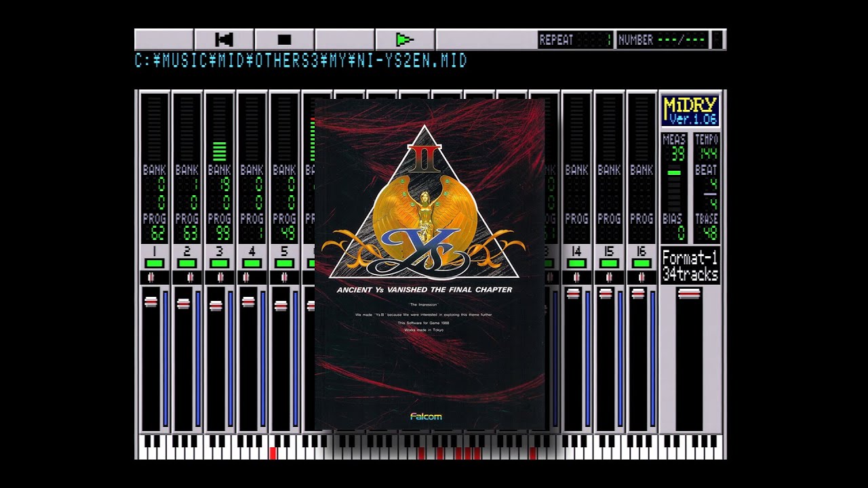This screenshot has height=488, width=868.
Task: Click channel 1 pan knob
Action: 151,277
